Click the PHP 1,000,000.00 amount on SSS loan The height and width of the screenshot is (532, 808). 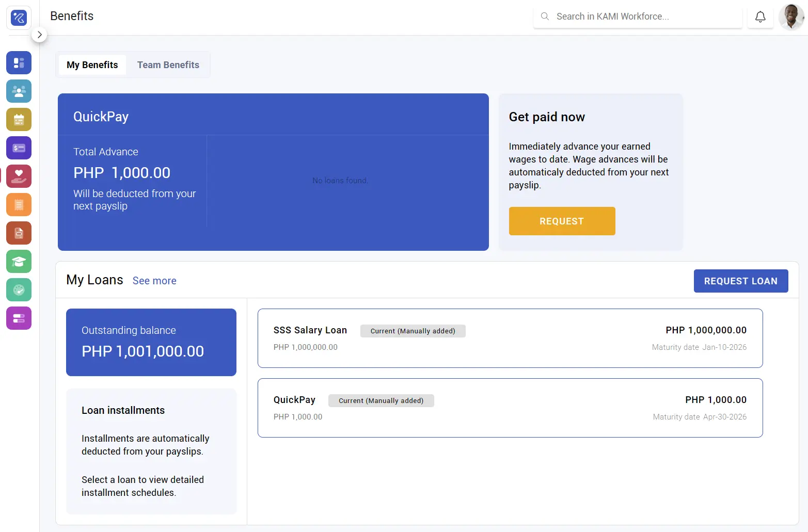point(706,330)
